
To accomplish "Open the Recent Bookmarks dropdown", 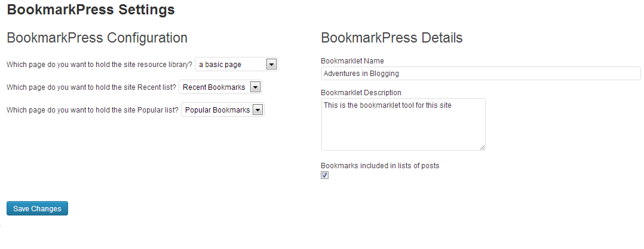I will tap(220, 87).
